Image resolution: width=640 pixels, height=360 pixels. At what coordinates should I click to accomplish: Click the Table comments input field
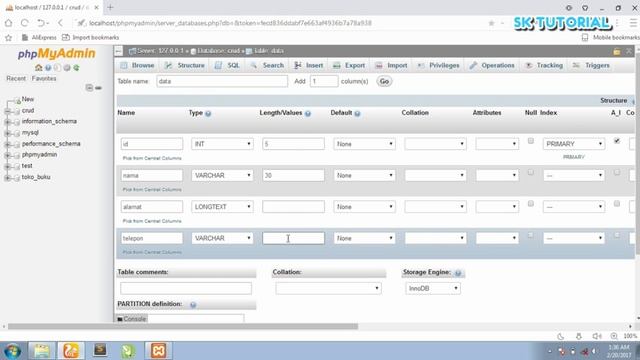[x=186, y=289]
